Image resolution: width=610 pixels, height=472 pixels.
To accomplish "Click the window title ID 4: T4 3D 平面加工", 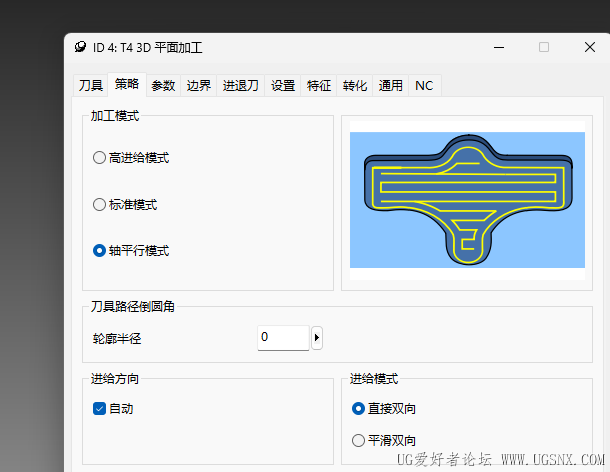I will (148, 47).
